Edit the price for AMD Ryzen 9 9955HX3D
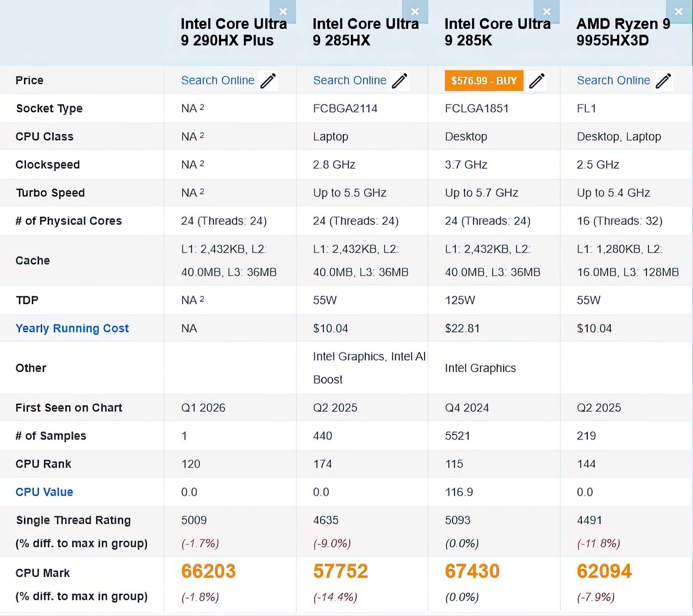Image resolution: width=693 pixels, height=616 pixels. click(664, 81)
